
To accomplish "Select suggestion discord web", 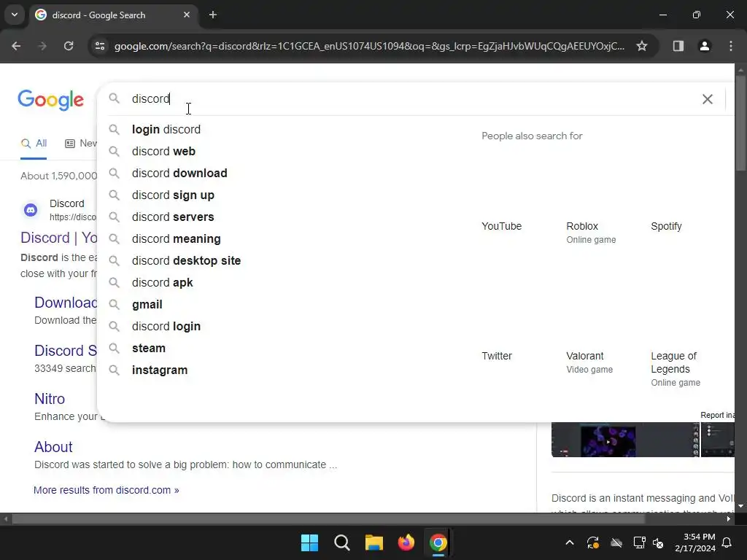I will (x=286, y=152).
